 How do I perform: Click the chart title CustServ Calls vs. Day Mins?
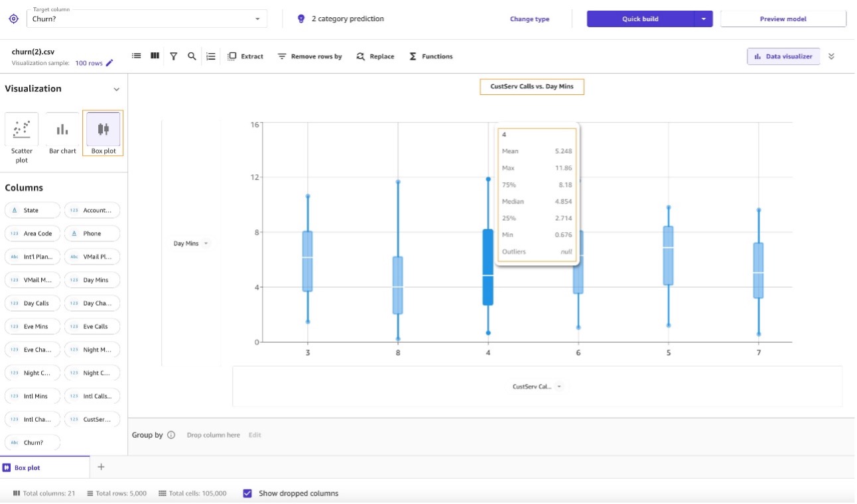532,87
